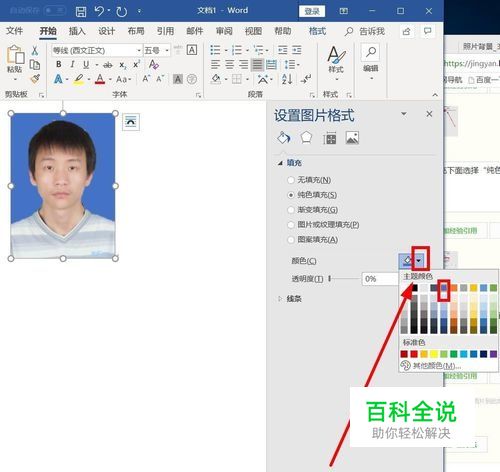Viewport: 500px width, 472px height.
Task: Click More Colors (其他颜色) option
Action: click(437, 366)
